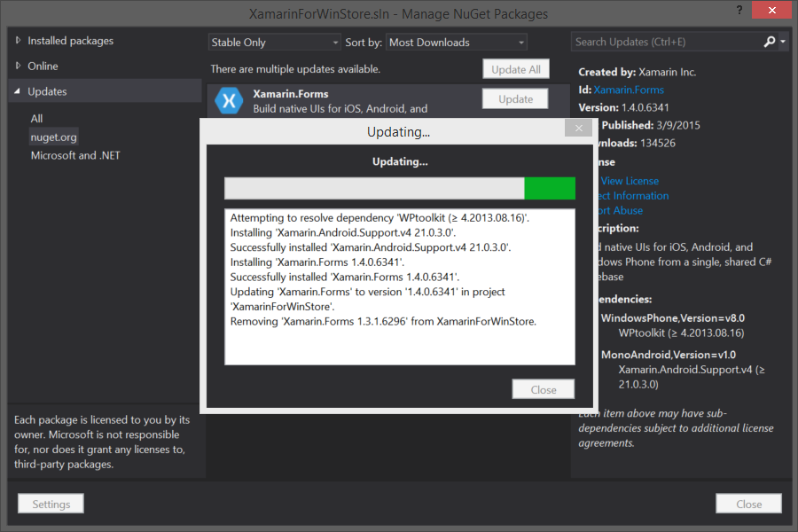The width and height of the screenshot is (798, 532).
Task: Click the 'Sort by:' label
Action: point(364,43)
